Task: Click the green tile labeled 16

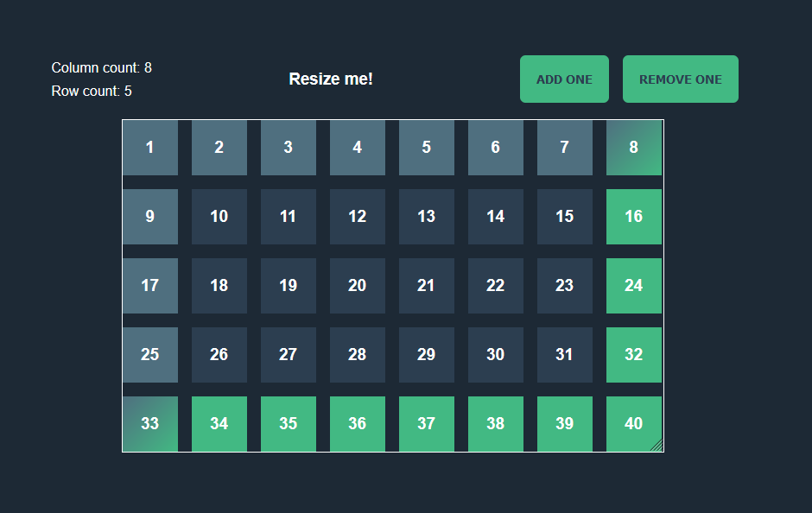Action: click(634, 217)
